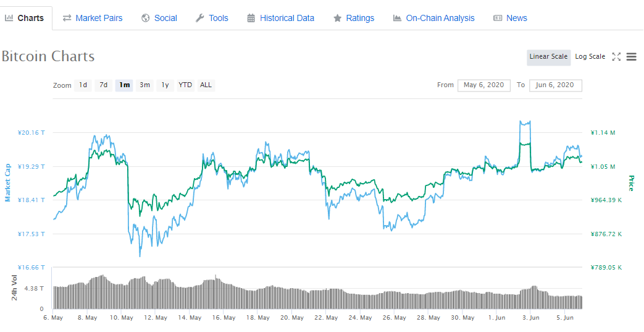The width and height of the screenshot is (644, 332).
Task: Set zoom range to 1m
Action: [124, 85]
